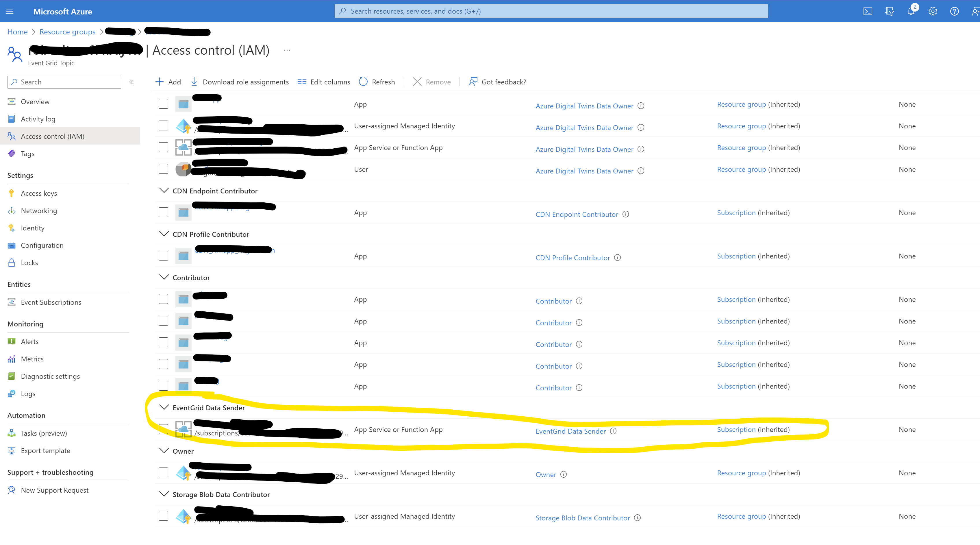Open Diagnostic settings under Monitoring
The image size is (980, 545).
click(50, 376)
